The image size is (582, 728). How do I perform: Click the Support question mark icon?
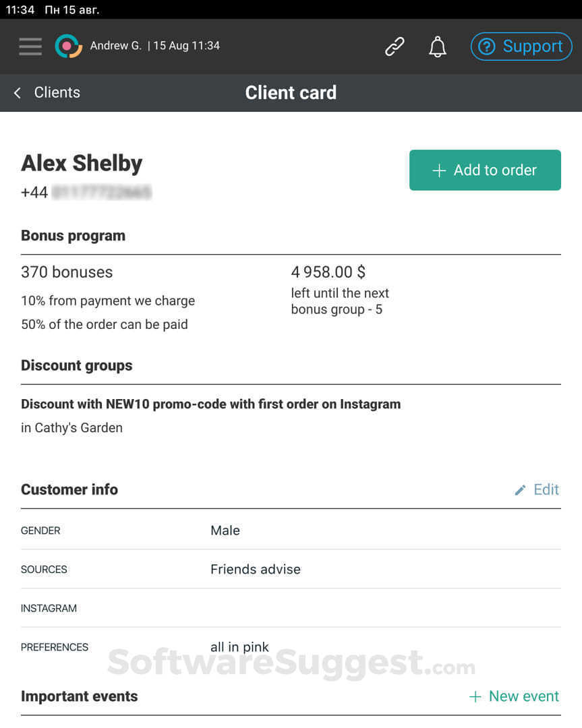(x=486, y=47)
